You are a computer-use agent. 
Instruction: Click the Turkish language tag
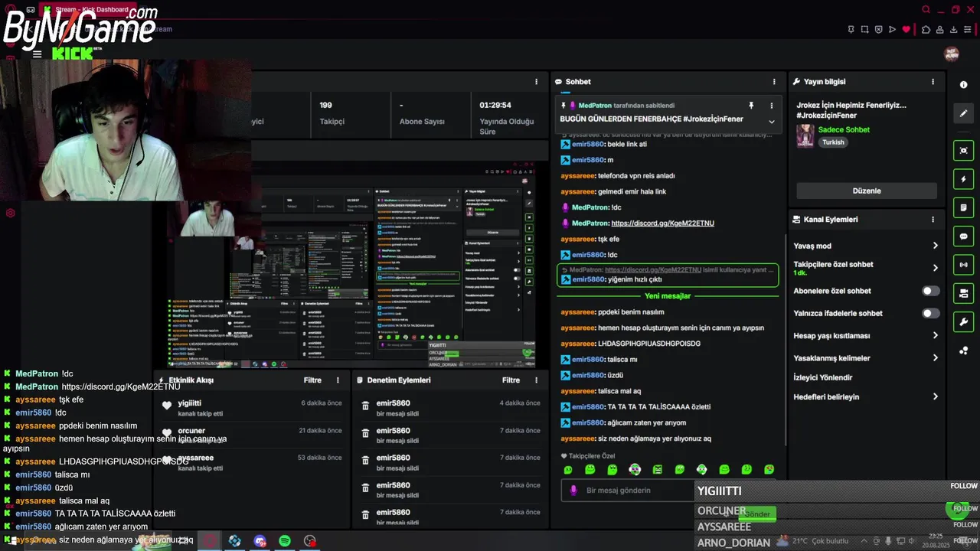point(833,142)
